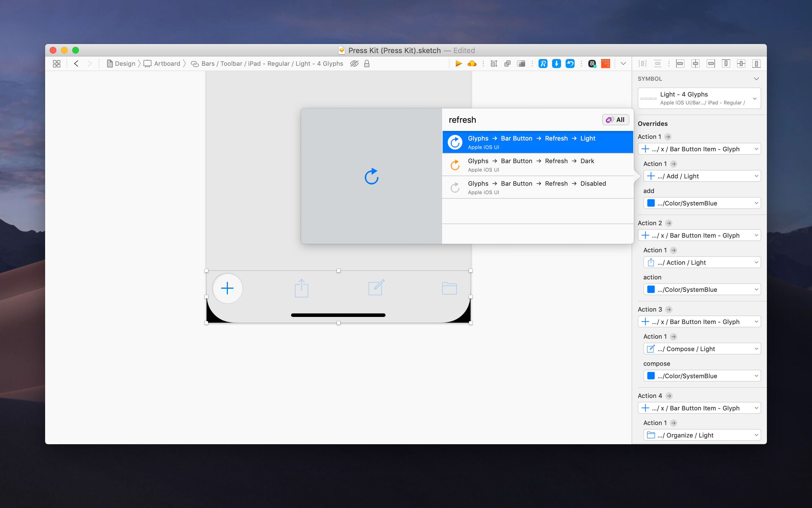
Task: Select Glyphs Bar Button Refresh Dark result
Action: point(538,165)
